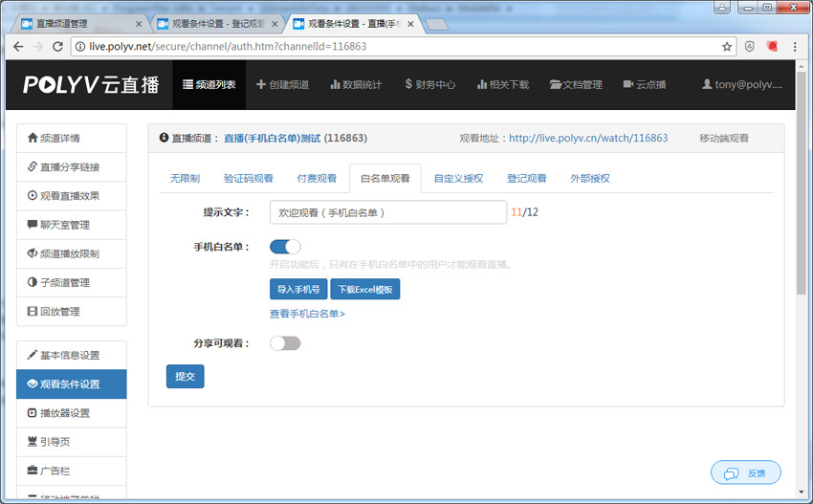Open the Chrome menu icon
813x504 pixels.
point(796,46)
